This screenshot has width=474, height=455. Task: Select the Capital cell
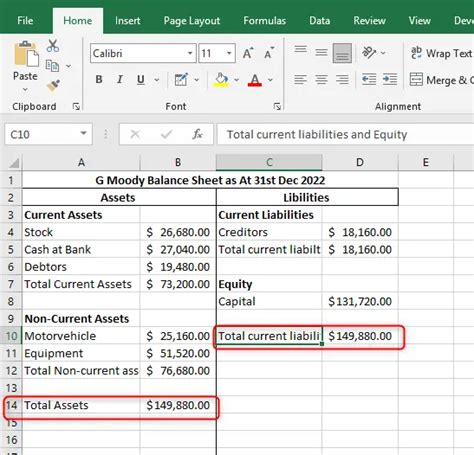[x=269, y=302]
